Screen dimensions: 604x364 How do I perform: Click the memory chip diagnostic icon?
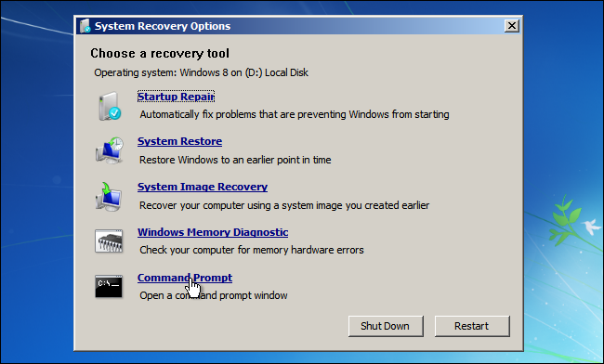click(109, 241)
